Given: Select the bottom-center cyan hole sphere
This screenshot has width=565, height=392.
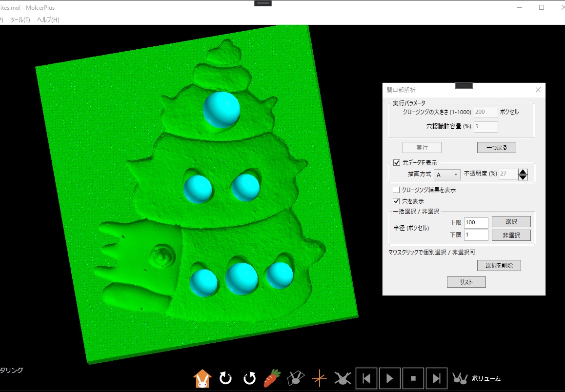Looking at the screenshot, I should 242,279.
